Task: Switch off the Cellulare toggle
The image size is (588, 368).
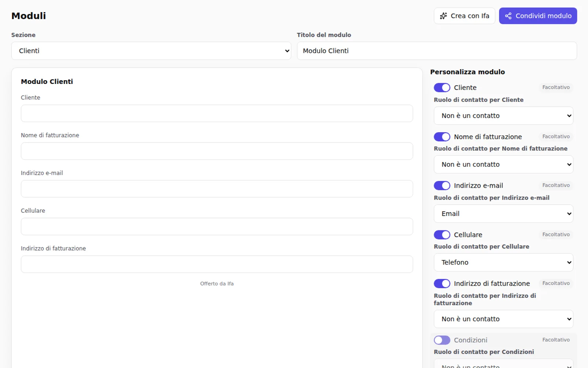Action: (x=442, y=235)
